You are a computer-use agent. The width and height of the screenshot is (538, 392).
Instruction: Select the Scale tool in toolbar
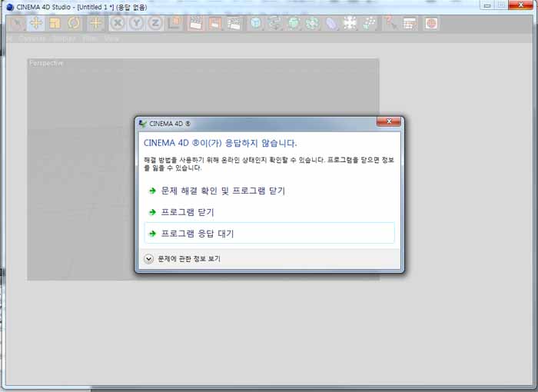(x=55, y=23)
